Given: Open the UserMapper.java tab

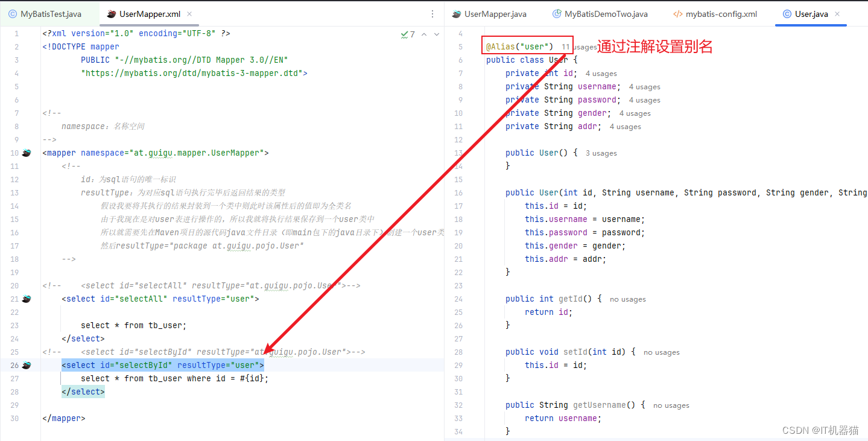Looking at the screenshot, I should 495,14.
